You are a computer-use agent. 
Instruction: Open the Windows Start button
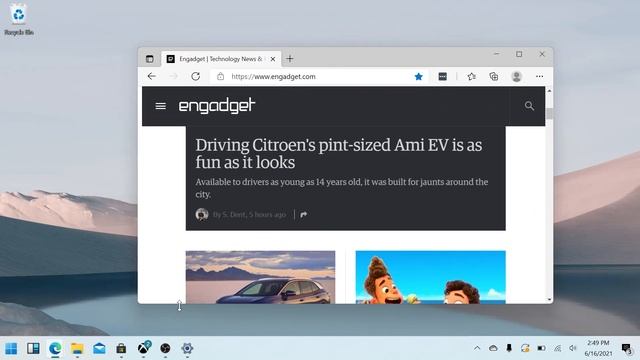tap(11, 349)
